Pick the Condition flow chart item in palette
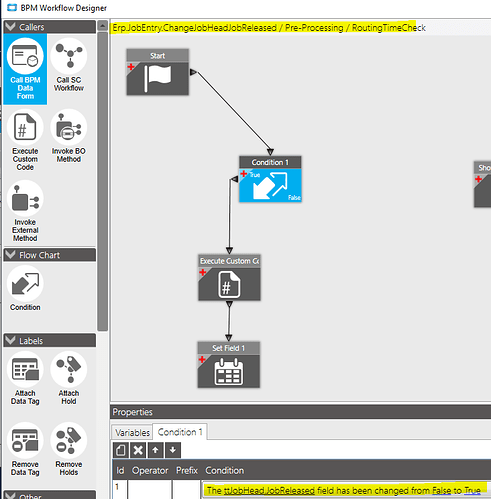 (x=25, y=289)
